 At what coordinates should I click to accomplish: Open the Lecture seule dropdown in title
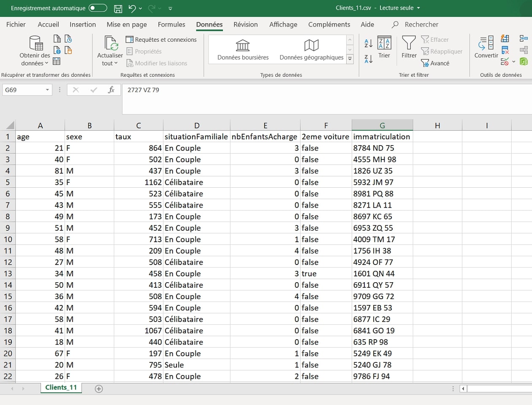pos(418,8)
